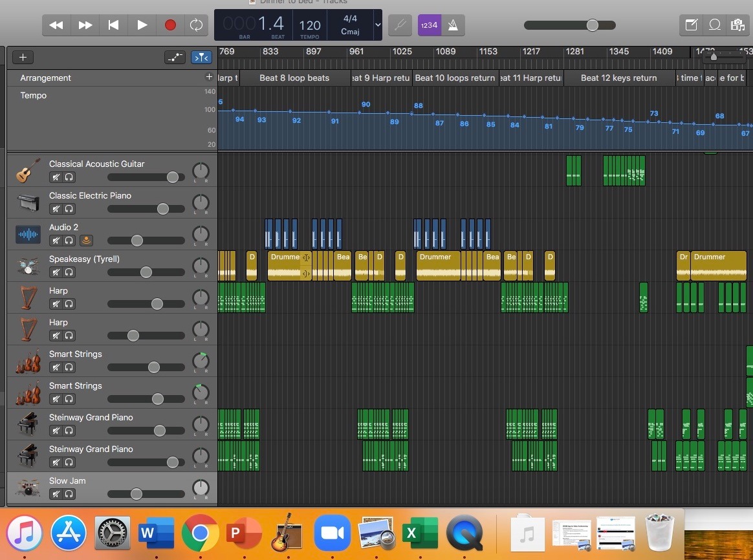This screenshot has height=560, width=753.
Task: Click the add new track plus button
Action: 23,58
